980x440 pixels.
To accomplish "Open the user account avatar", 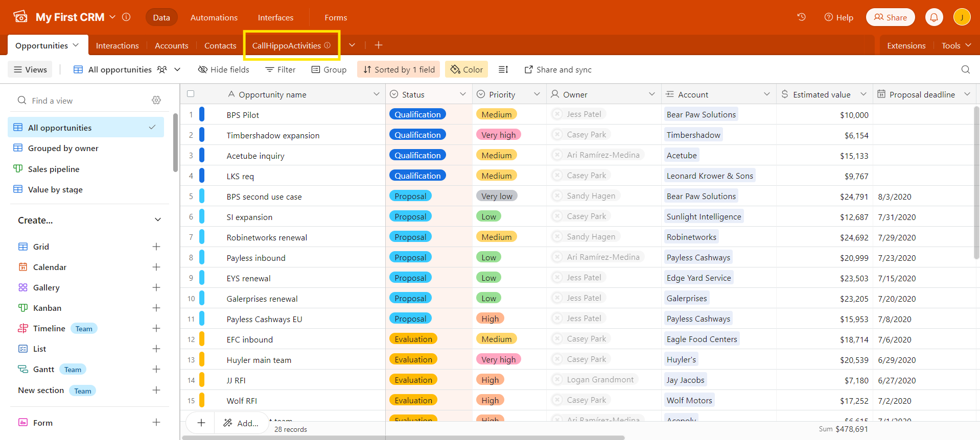I will (x=962, y=17).
